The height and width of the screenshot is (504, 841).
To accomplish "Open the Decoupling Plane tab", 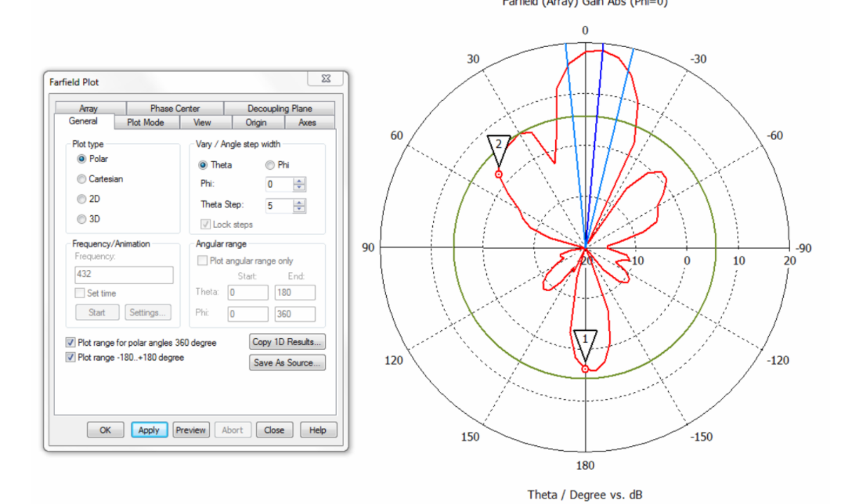I will [280, 108].
